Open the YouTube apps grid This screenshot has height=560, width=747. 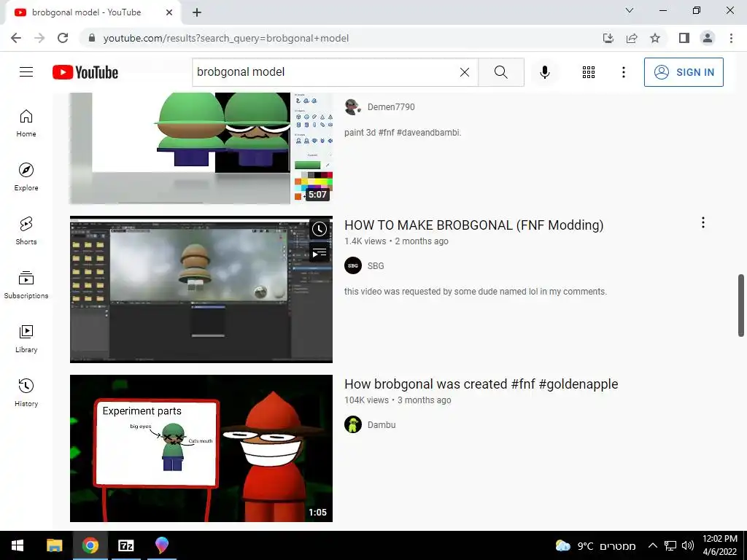click(x=589, y=72)
